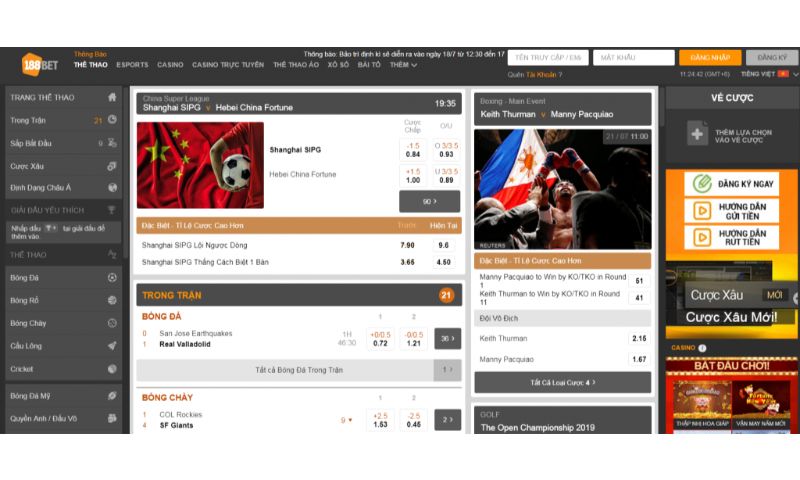Click the Cược Xâu sidebar icon
Screen dimensions: 800x480
coord(112,166)
